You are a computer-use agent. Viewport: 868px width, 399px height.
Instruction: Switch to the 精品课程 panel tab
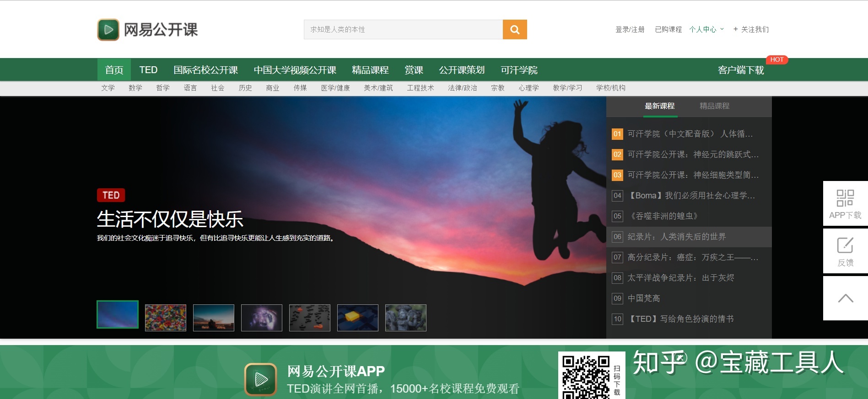pyautogui.click(x=714, y=106)
